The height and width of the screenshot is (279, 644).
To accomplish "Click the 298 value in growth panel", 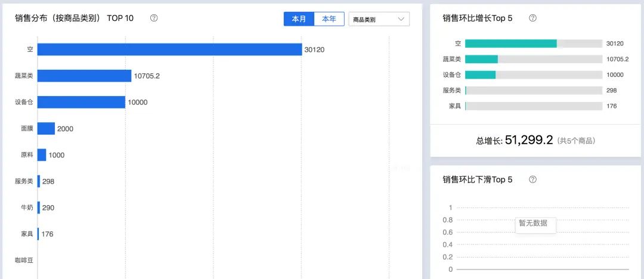I will (612, 91).
